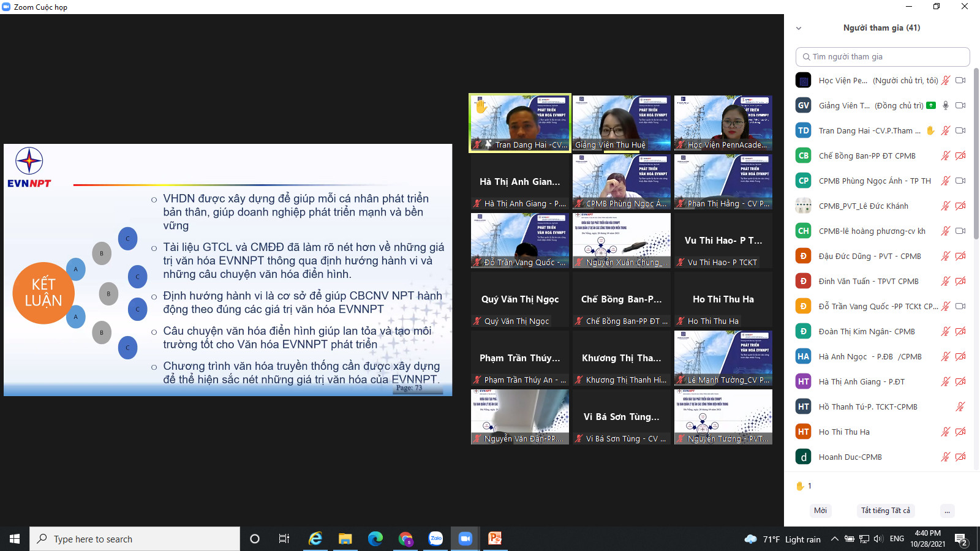Viewport: 980px width, 551px height.
Task: Click d avatar of Hoanh Duc-CPMB
Action: click(803, 457)
